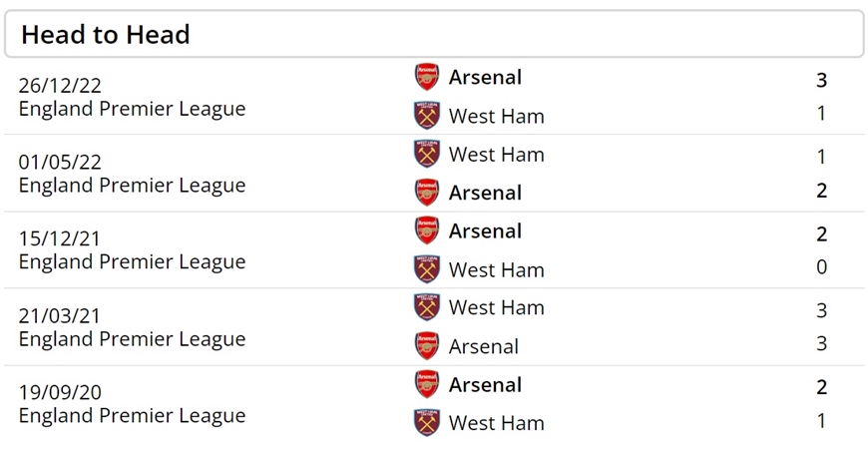Select the 01/05/22 match date
The width and height of the screenshot is (868, 450).
click(60, 163)
